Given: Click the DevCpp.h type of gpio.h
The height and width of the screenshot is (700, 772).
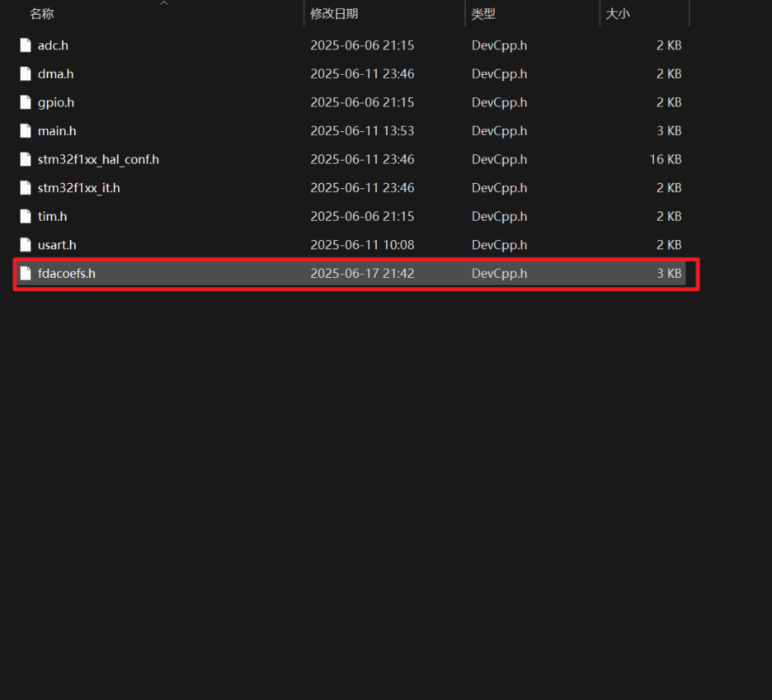Looking at the screenshot, I should (x=499, y=103).
